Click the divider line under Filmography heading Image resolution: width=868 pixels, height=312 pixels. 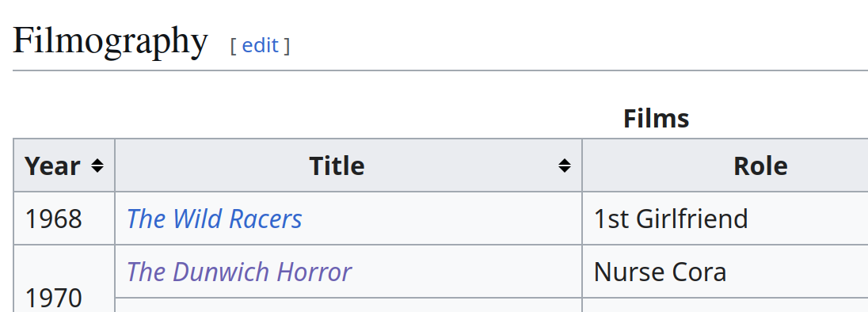[x=440, y=70]
